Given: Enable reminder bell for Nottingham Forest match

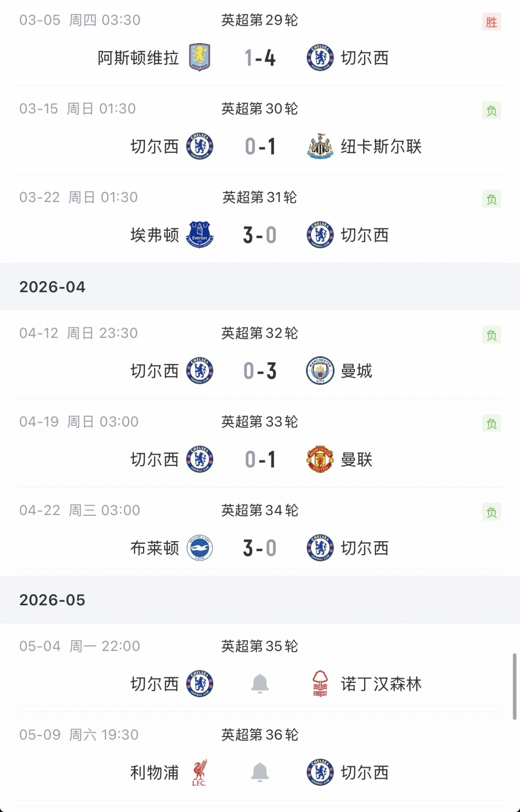Looking at the screenshot, I should (x=260, y=684).
